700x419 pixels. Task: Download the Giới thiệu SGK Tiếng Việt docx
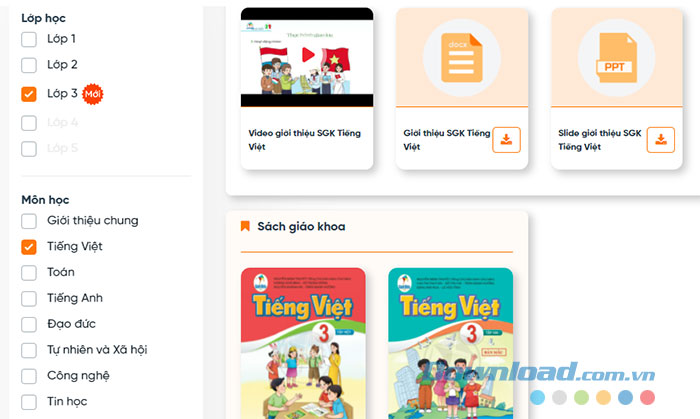point(506,140)
